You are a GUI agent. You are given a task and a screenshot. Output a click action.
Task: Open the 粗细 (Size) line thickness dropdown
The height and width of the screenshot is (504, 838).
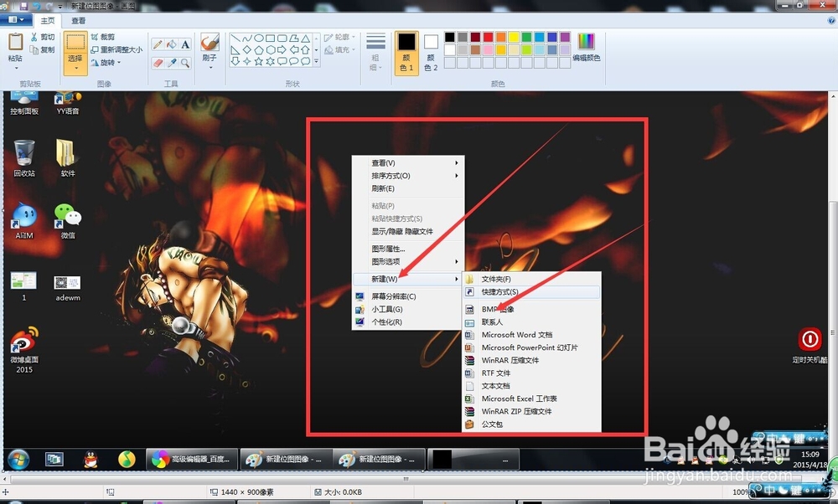point(375,53)
